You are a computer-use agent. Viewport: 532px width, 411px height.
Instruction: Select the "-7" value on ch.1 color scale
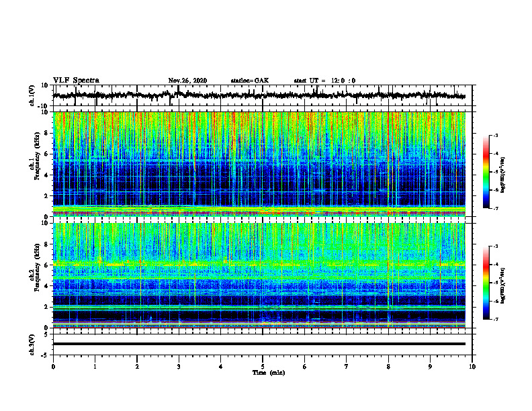click(495, 208)
